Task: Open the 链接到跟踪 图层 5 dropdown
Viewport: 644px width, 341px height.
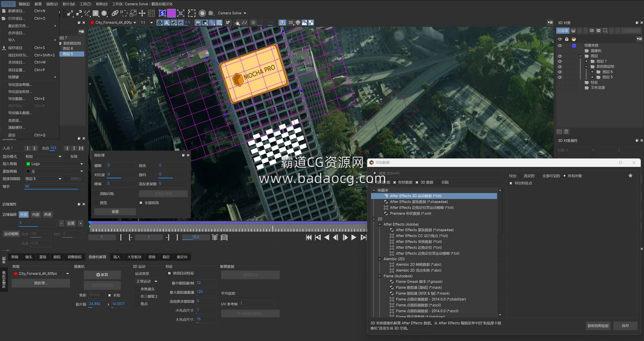Action: click(43, 179)
